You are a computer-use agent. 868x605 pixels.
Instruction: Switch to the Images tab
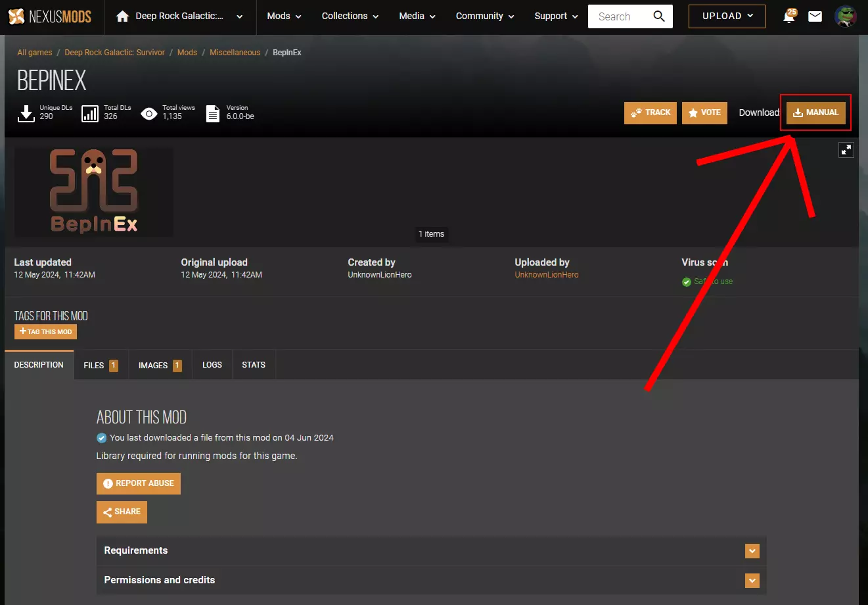[x=160, y=365]
